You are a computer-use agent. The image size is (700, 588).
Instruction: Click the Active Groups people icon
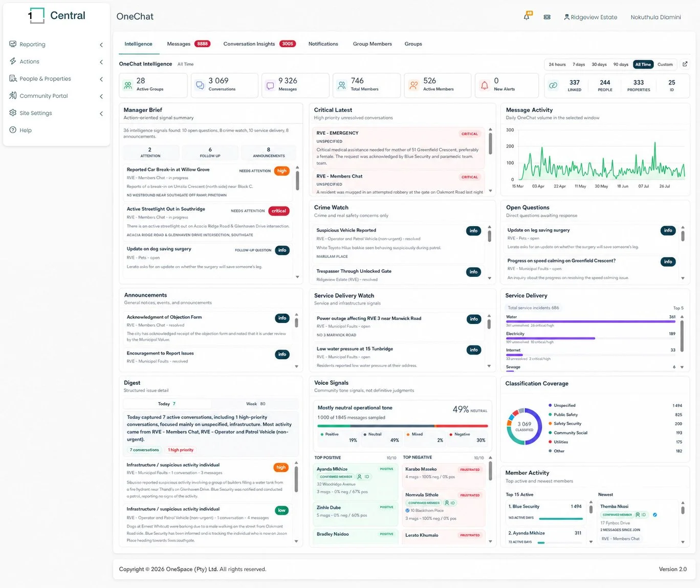(x=128, y=85)
